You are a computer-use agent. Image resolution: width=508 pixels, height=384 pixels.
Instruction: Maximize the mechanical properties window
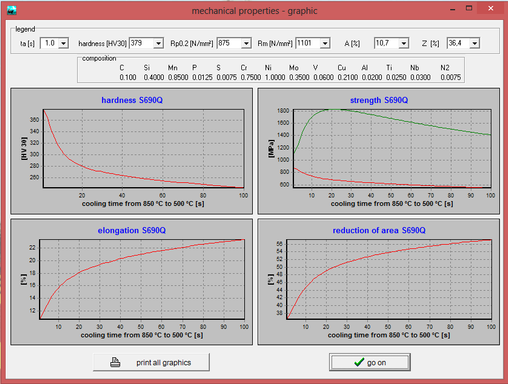coord(469,9)
